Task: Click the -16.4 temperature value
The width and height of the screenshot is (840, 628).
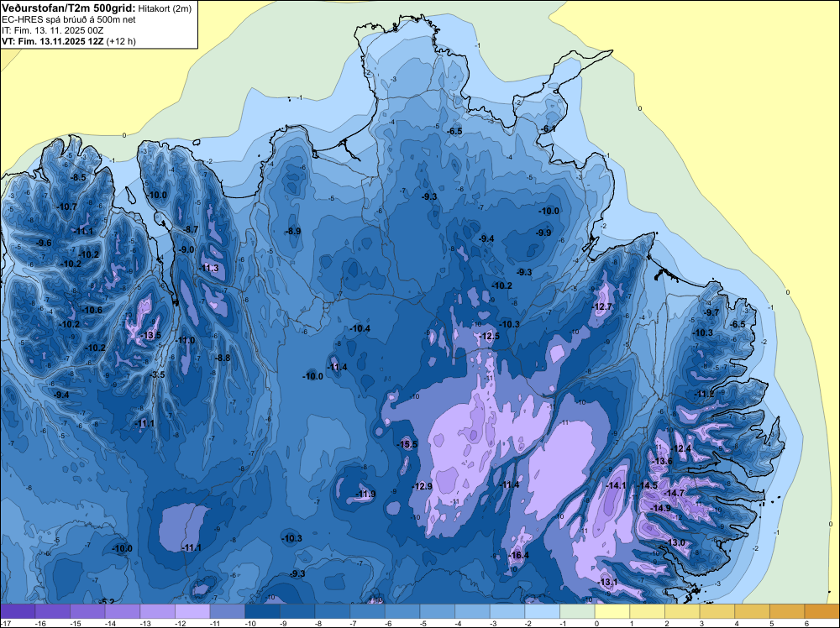Action: pyautogui.click(x=518, y=555)
